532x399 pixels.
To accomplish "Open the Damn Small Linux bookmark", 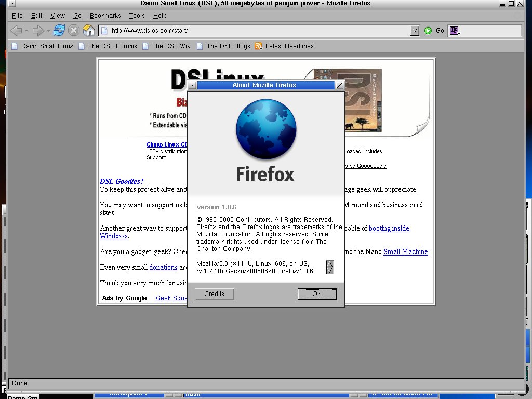I will pos(43,46).
